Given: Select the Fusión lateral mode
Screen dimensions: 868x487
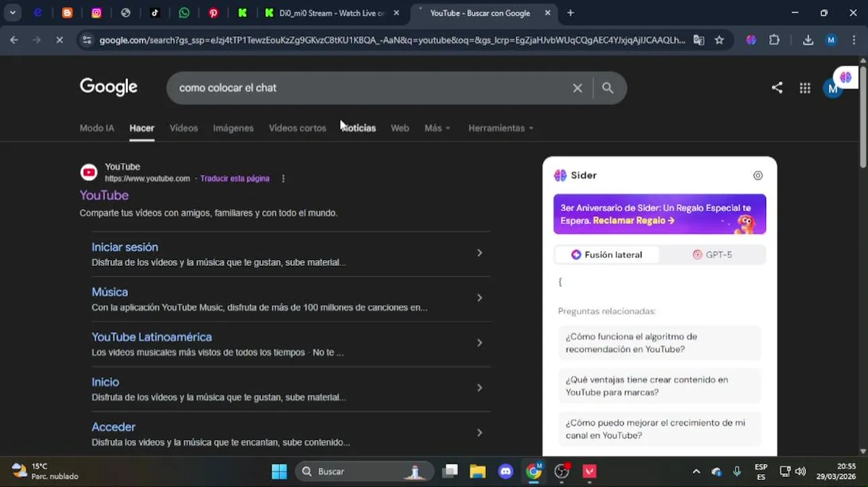Looking at the screenshot, I should click(x=606, y=254).
